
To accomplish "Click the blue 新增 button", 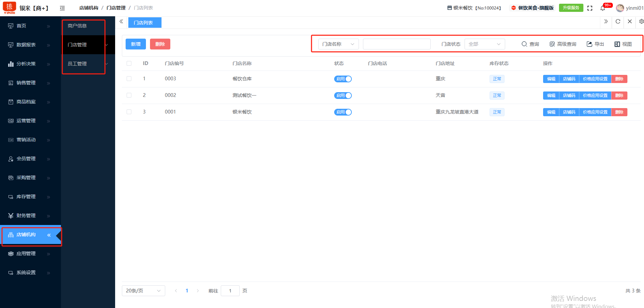I will pos(135,44).
